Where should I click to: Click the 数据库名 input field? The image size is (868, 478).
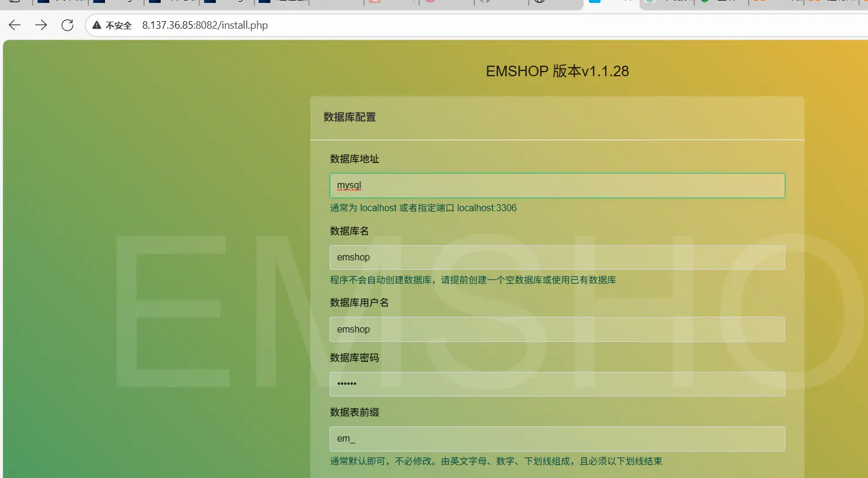point(557,257)
